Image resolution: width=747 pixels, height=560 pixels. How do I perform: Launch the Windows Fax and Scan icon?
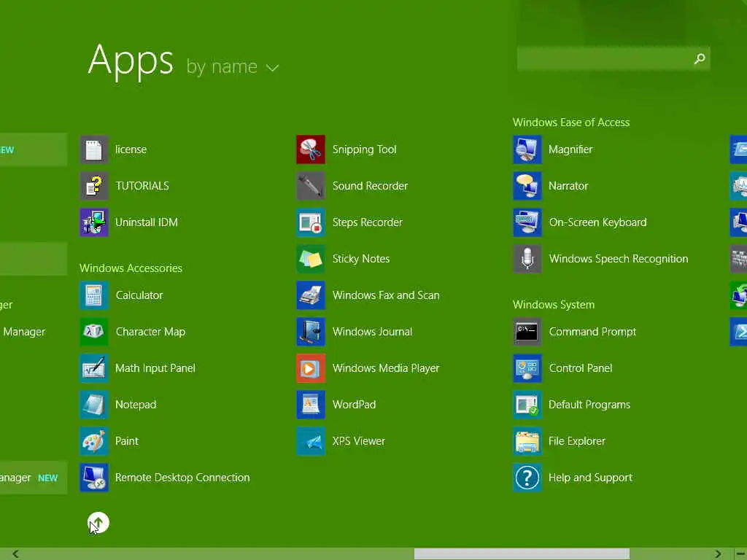[311, 295]
